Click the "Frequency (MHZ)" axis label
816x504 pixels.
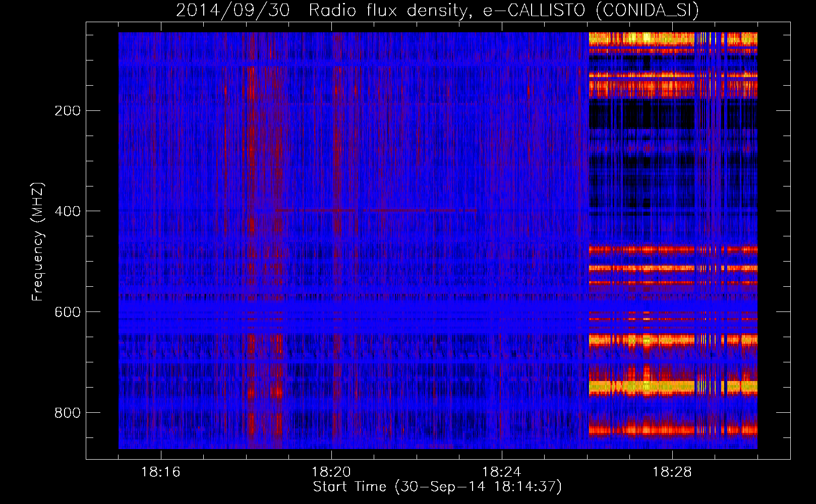[38, 242]
